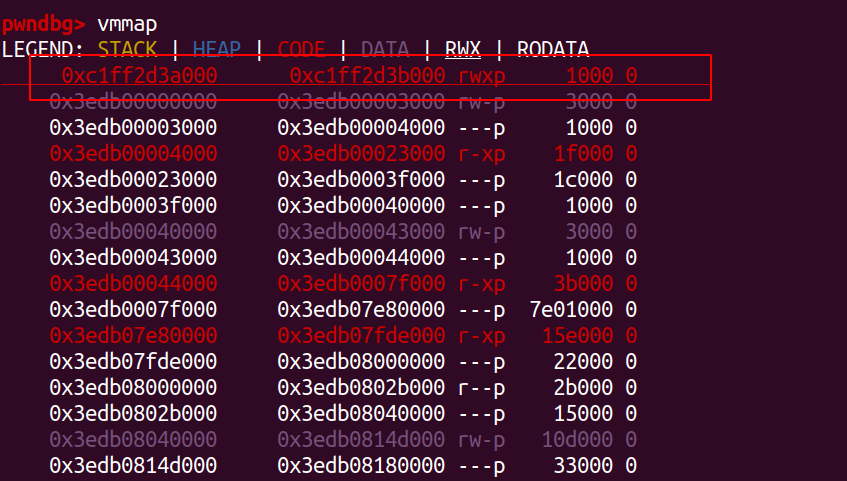Click the start address 0x3edb00004000
The image size is (847, 481).
pos(132,153)
